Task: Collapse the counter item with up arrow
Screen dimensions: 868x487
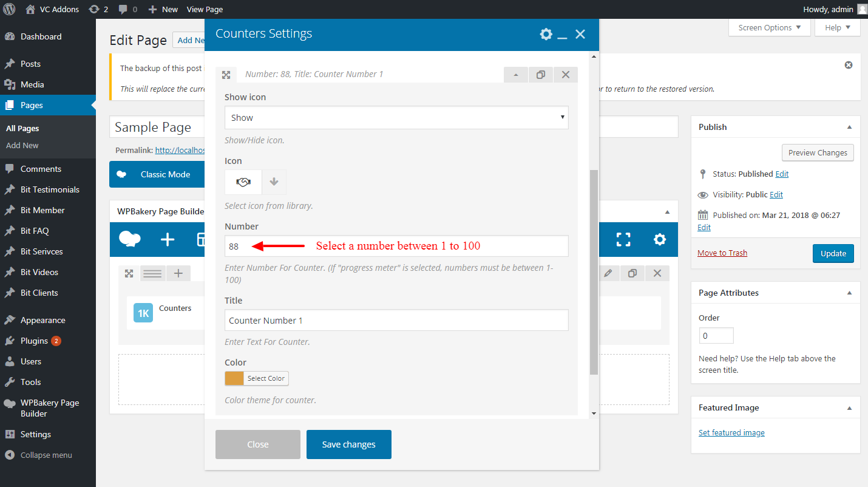Action: [516, 75]
